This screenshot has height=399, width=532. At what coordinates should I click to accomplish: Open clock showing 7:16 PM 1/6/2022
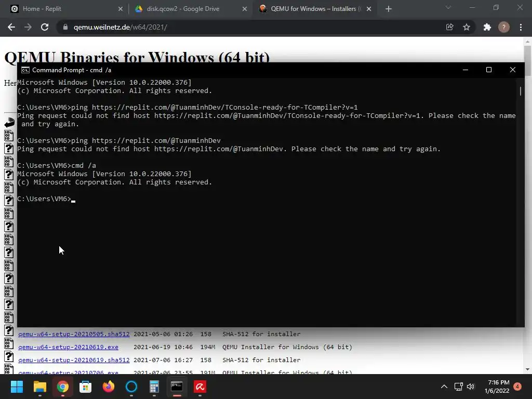click(497, 387)
